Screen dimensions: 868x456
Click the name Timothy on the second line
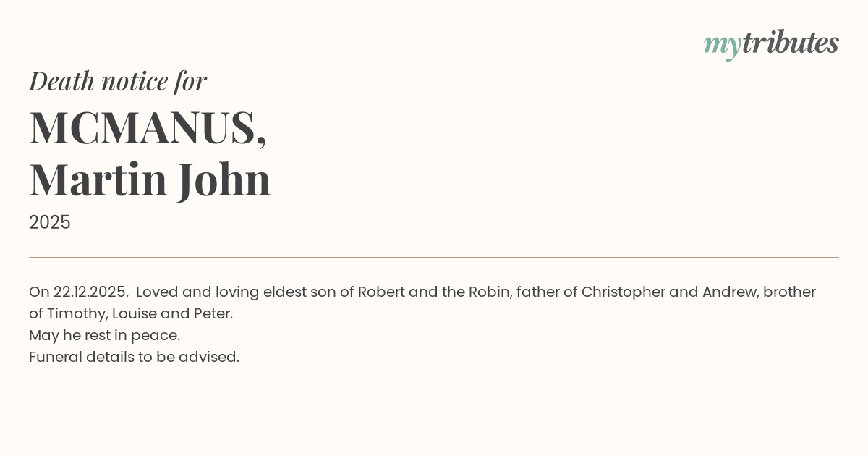pos(77,314)
